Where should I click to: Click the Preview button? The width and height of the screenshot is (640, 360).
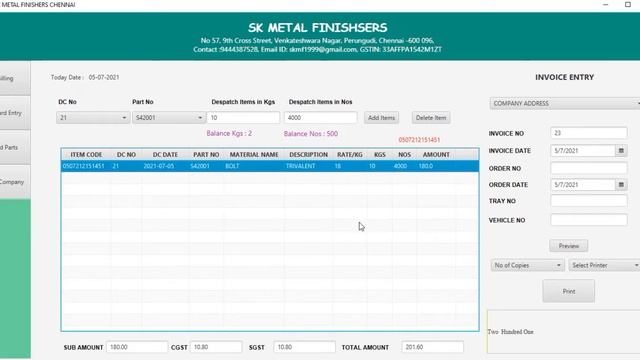tap(569, 246)
